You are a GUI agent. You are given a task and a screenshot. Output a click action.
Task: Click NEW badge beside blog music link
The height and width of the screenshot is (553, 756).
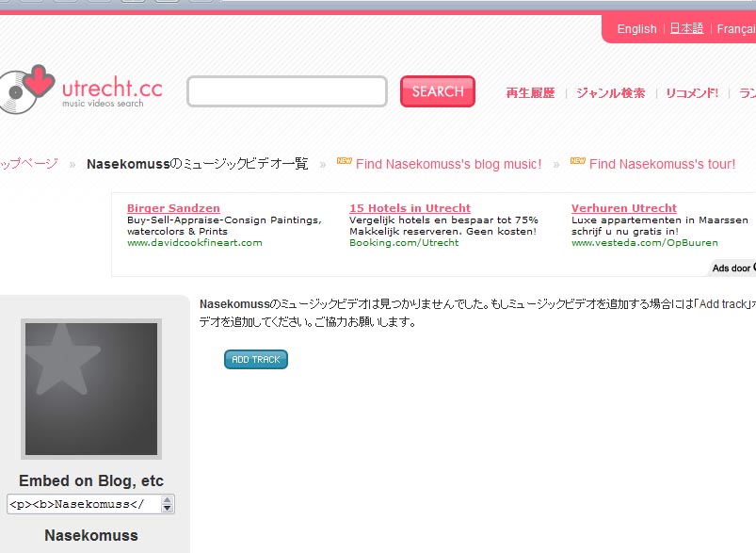pyautogui.click(x=345, y=161)
